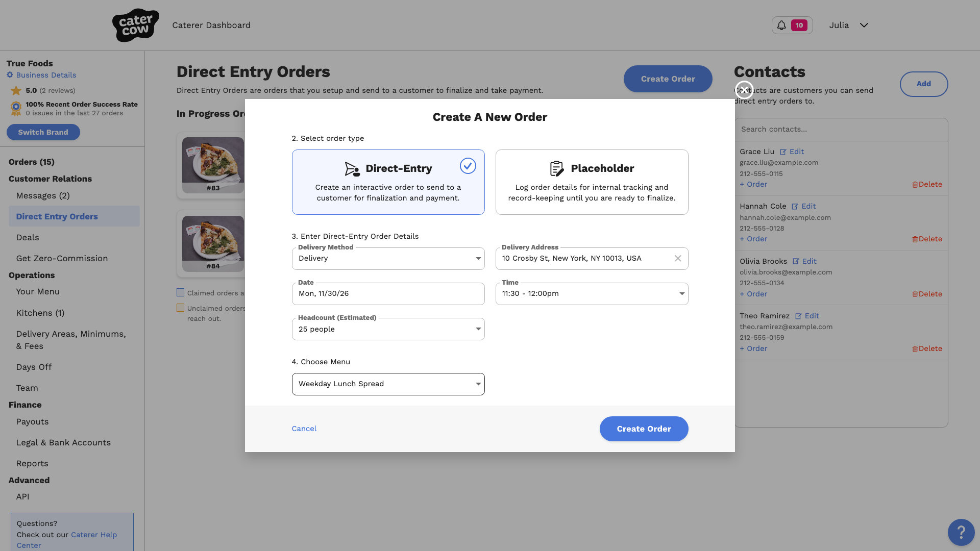Open the order #83 thumbnail
This screenshot has height=551, width=980.
(x=213, y=165)
